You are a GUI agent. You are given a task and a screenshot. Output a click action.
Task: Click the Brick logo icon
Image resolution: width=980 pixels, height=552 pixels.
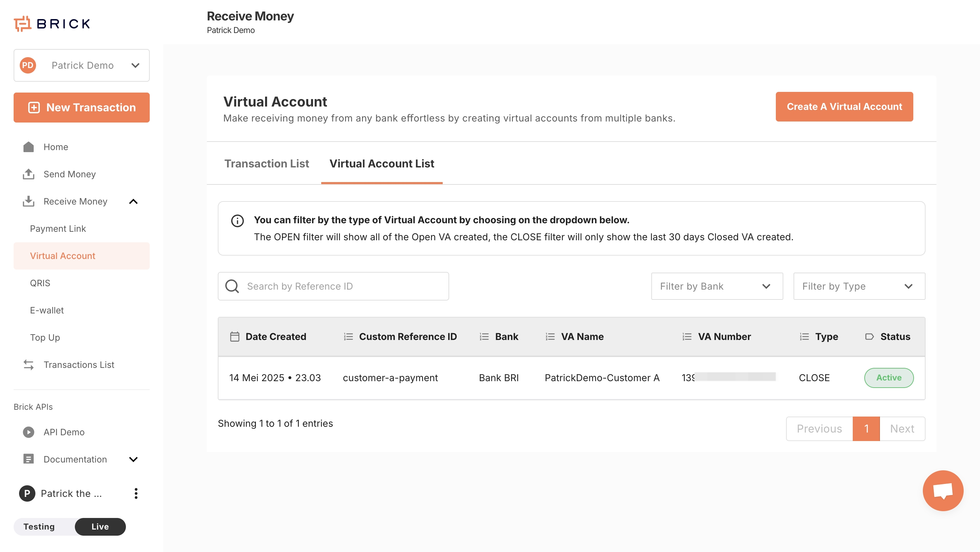(x=22, y=23)
